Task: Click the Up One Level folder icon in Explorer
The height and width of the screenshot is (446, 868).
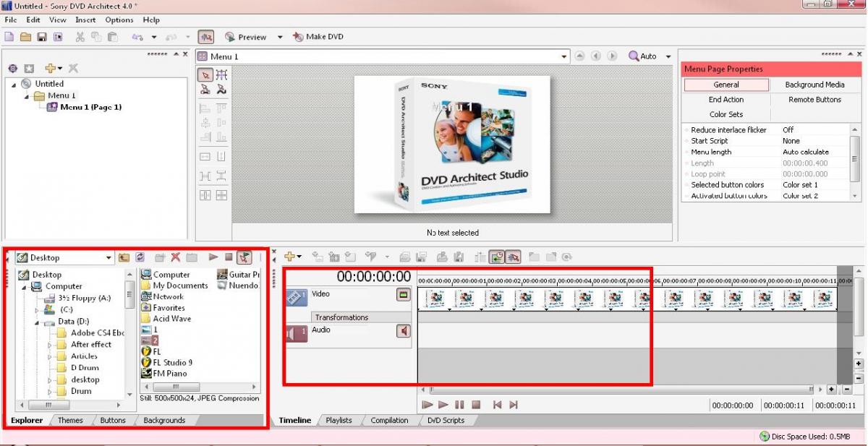Action: [124, 257]
